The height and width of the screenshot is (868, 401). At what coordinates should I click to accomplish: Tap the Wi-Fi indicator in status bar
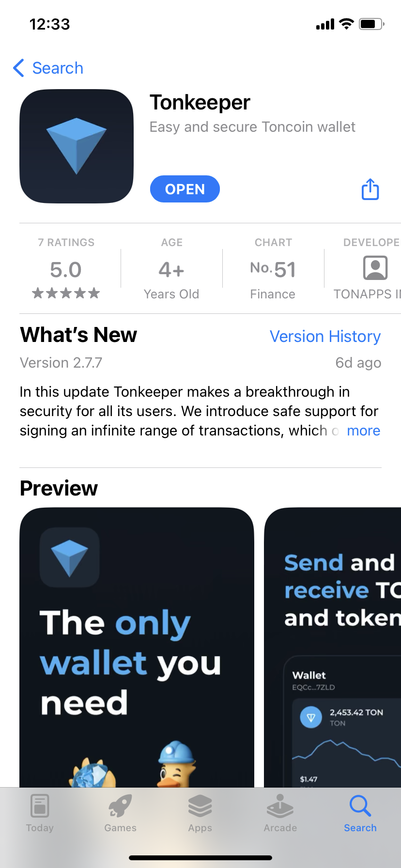346,24
